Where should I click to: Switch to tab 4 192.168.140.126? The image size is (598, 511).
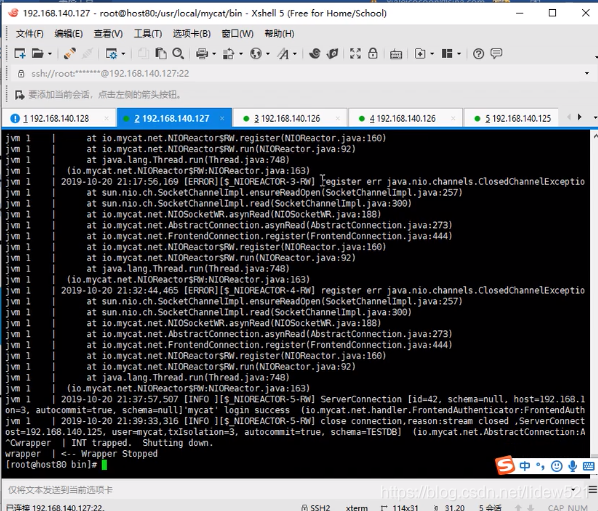(x=406, y=119)
